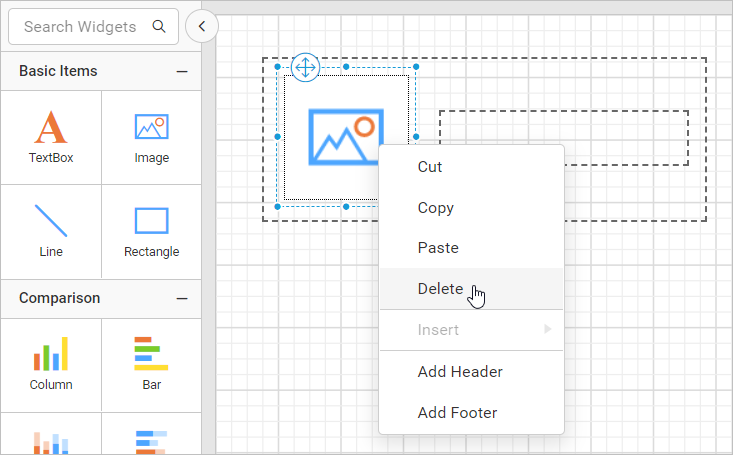This screenshot has width=733, height=455.
Task: Select Paste in the context menu
Action: (438, 248)
